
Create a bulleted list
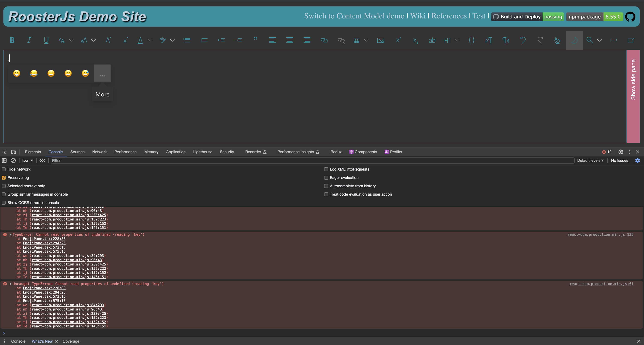[187, 40]
